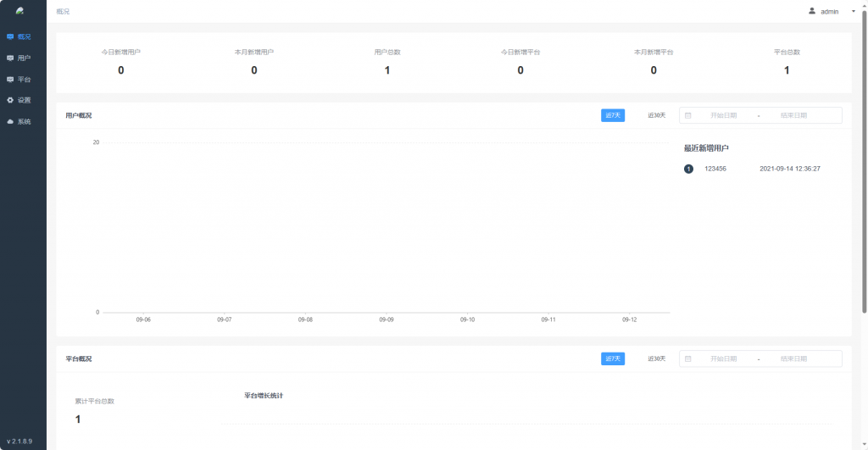868x450 pixels.
Task: Click the 概况 overview sidebar icon
Action: click(10, 36)
